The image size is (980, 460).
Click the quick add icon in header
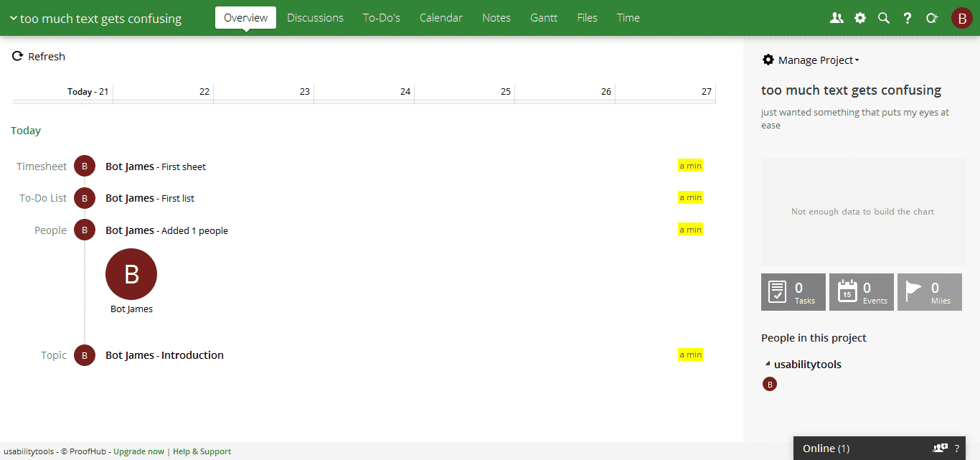(x=932, y=18)
